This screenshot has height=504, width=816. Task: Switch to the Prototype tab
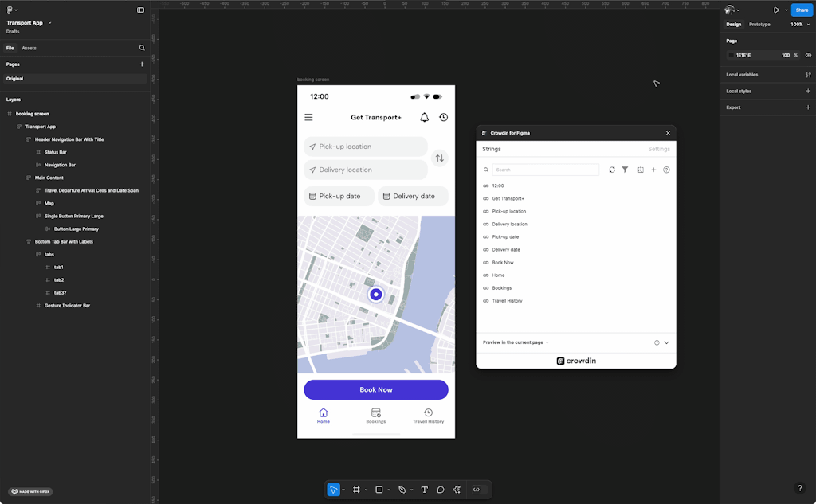point(759,25)
